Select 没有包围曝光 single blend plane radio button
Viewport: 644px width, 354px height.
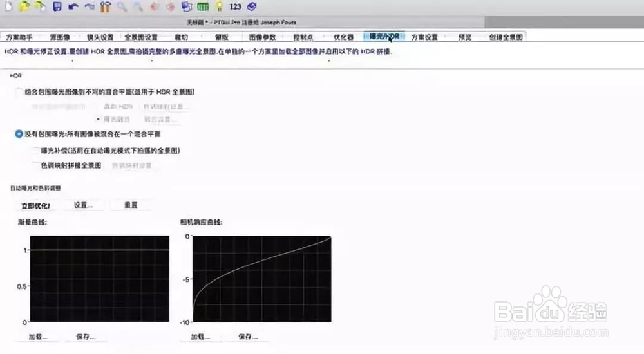point(19,134)
